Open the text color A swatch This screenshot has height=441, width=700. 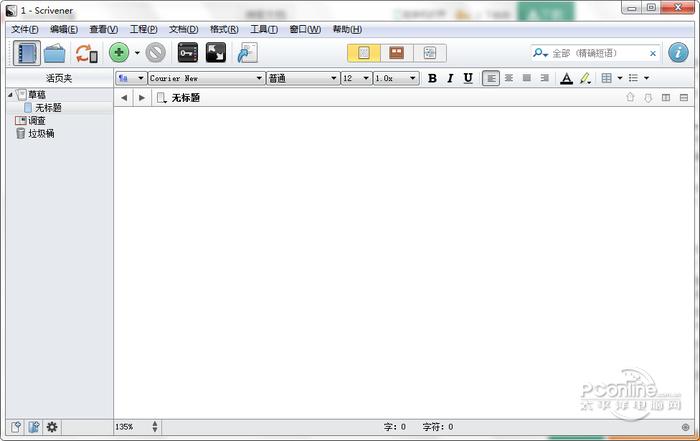tap(567, 79)
